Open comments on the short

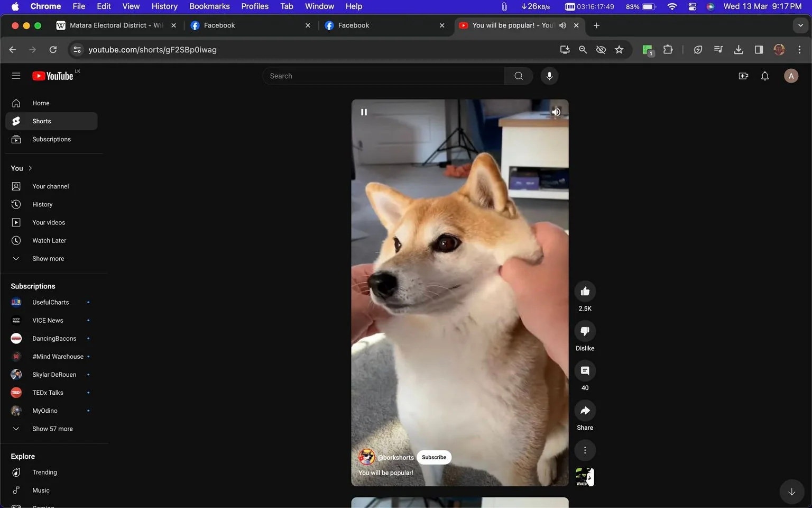(585, 371)
